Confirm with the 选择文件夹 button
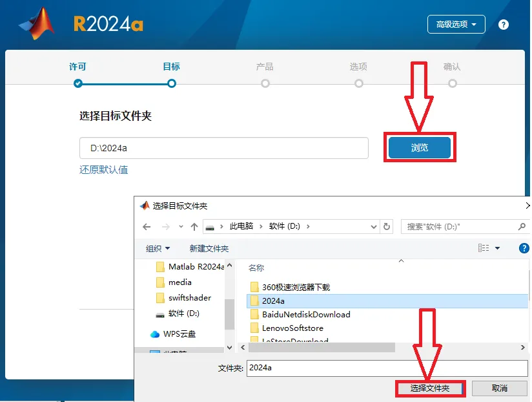 (430, 388)
